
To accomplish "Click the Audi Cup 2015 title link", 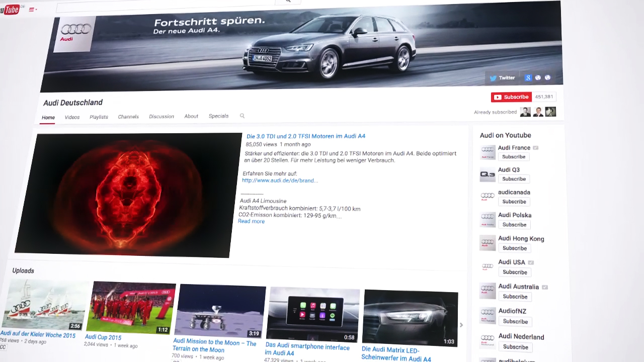I will (x=103, y=337).
